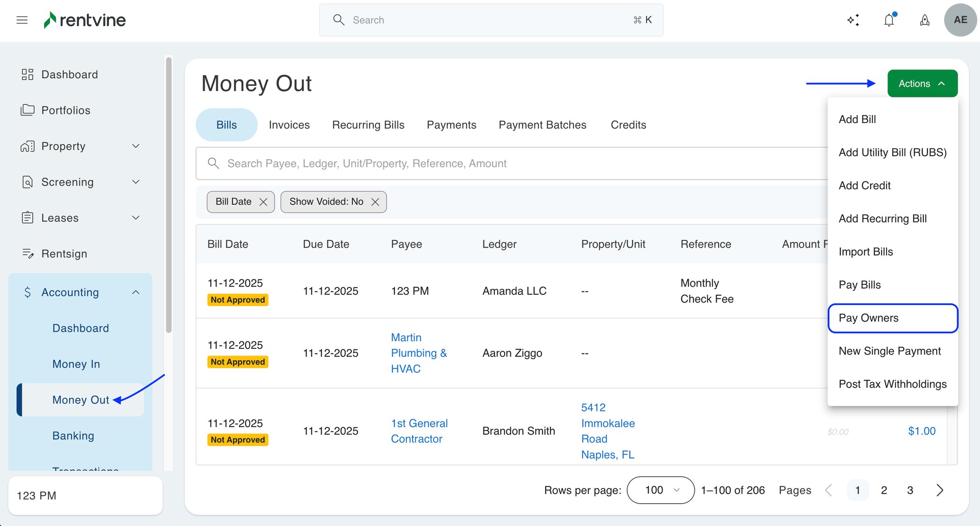The height and width of the screenshot is (526, 980).
Task: Open the rows per page dropdown
Action: (x=660, y=490)
